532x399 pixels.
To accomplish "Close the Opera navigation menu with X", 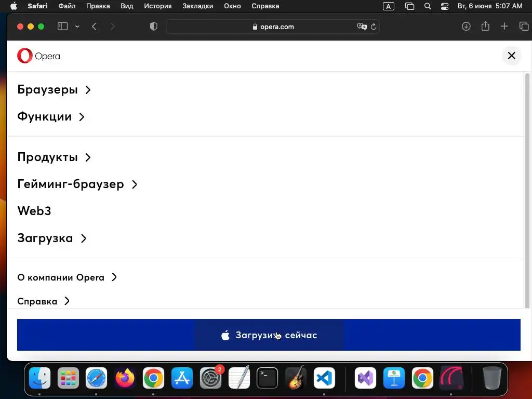I will [x=511, y=56].
